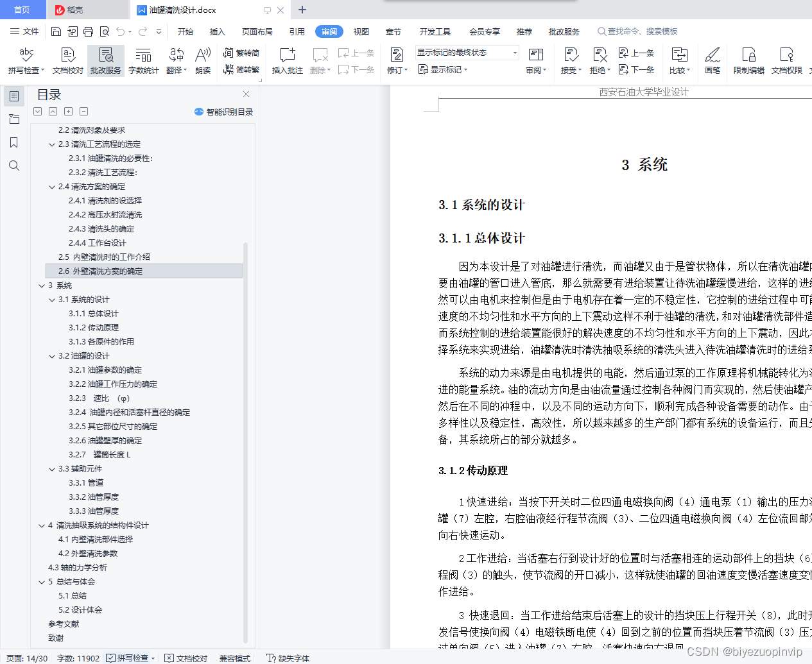Open the bookmark sidebar panel
This screenshot has width=812, height=664.
point(14,142)
